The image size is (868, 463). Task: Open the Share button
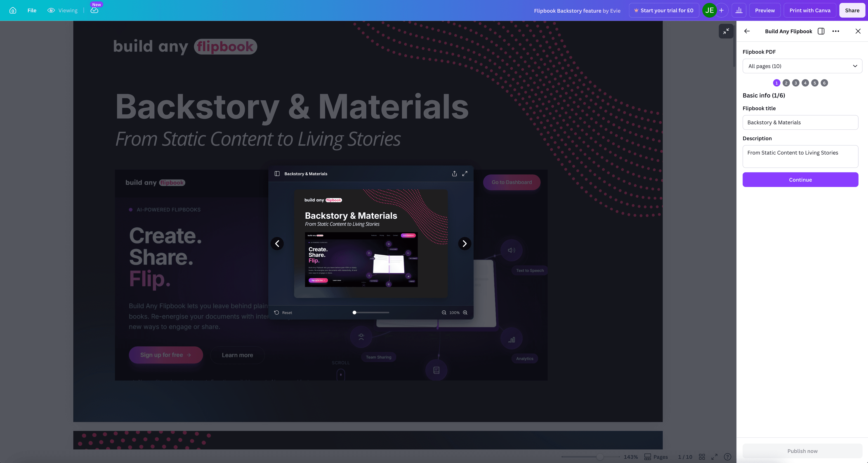pyautogui.click(x=852, y=10)
